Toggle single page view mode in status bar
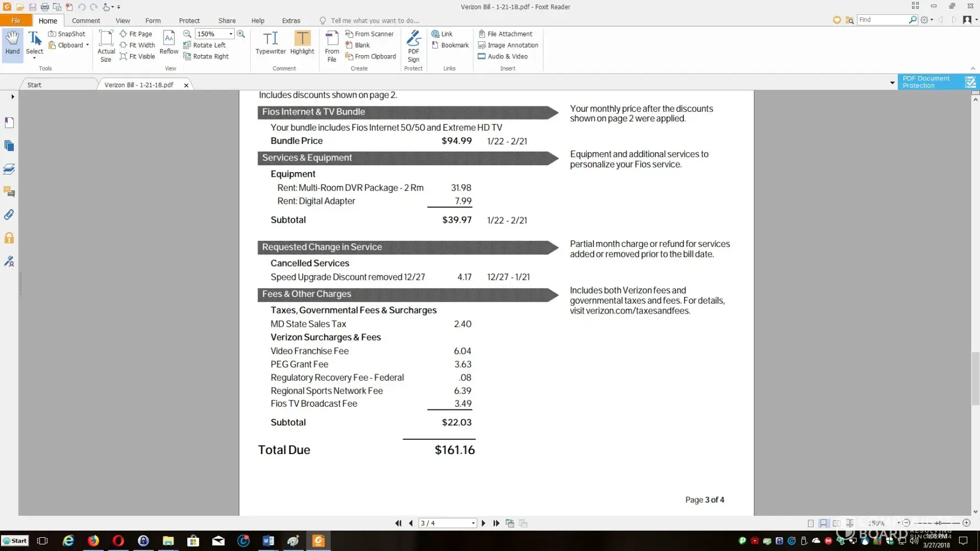980x551 pixels. point(810,523)
